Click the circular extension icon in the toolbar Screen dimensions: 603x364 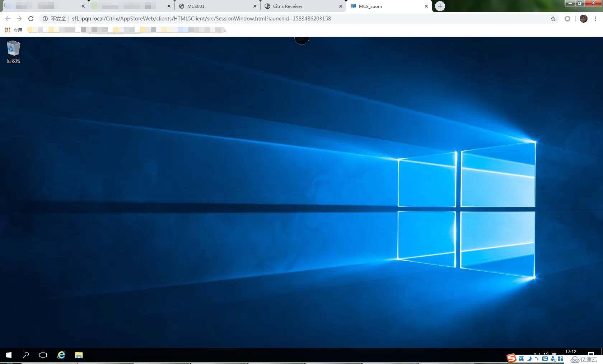point(567,19)
